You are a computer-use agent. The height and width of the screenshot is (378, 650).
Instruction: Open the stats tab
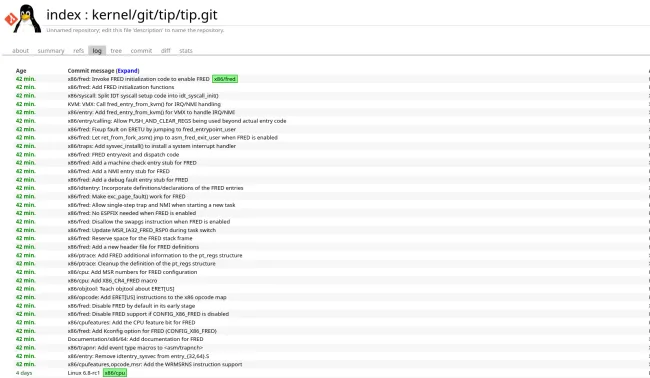point(186,51)
